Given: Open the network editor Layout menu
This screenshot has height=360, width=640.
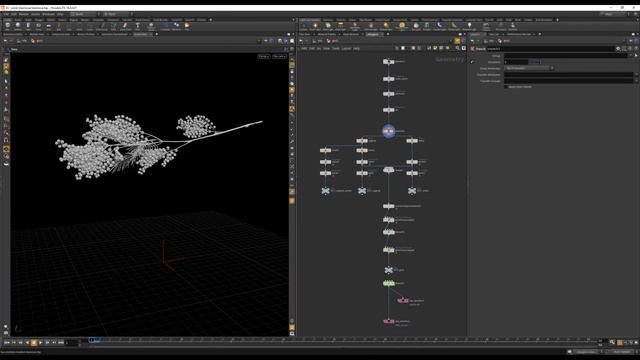Looking at the screenshot, I should pyautogui.click(x=346, y=48).
